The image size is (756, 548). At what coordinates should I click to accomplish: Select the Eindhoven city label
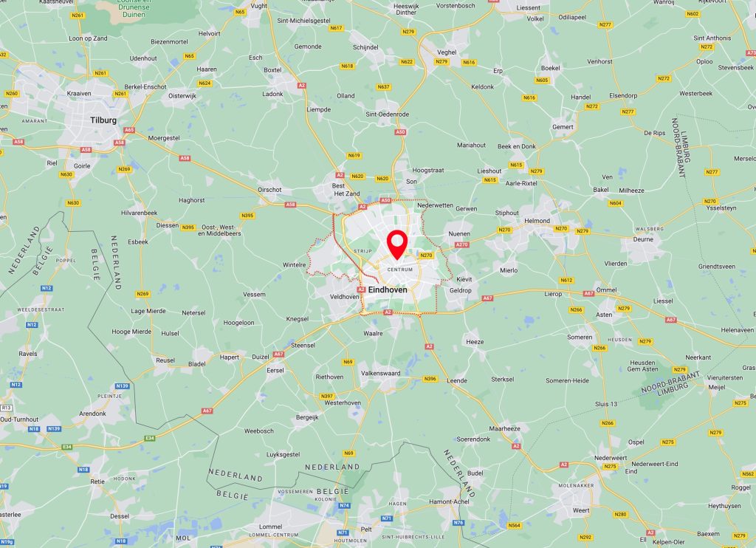point(388,290)
